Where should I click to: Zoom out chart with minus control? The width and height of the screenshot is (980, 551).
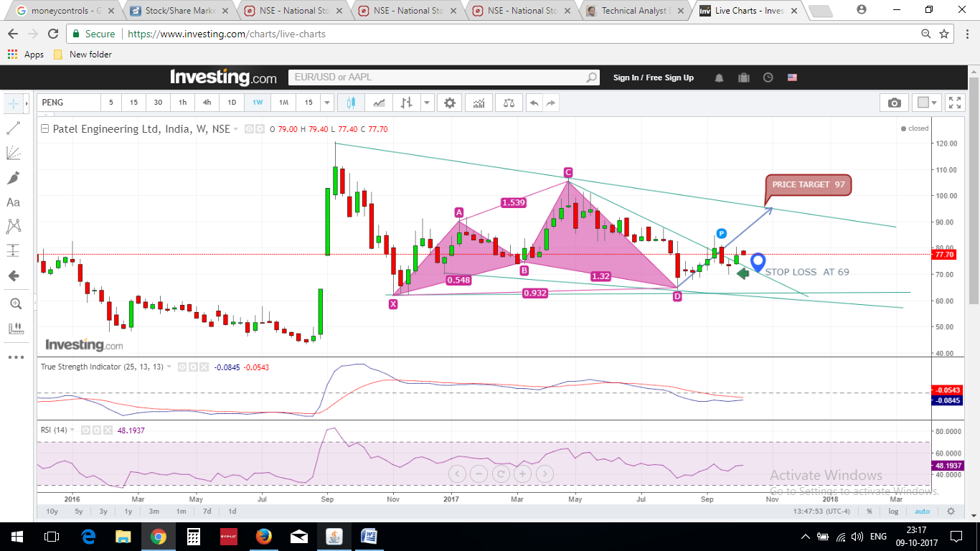tap(479, 474)
